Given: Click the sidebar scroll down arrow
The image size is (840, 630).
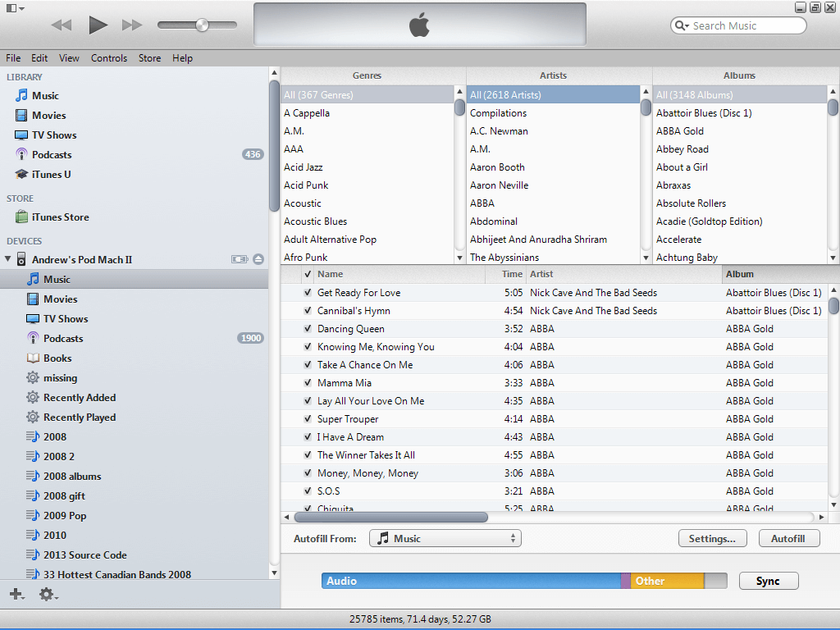Looking at the screenshot, I should click(274, 573).
